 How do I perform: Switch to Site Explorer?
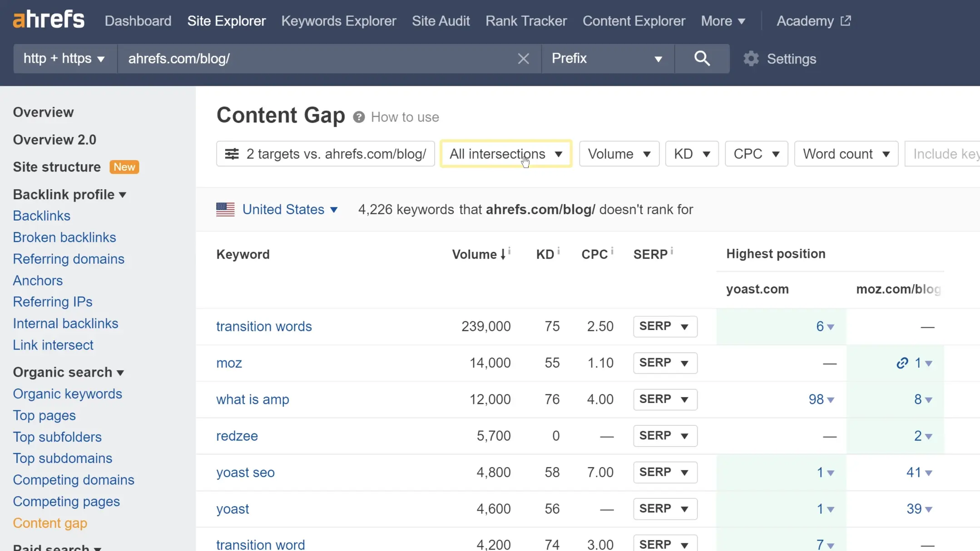pos(227,21)
